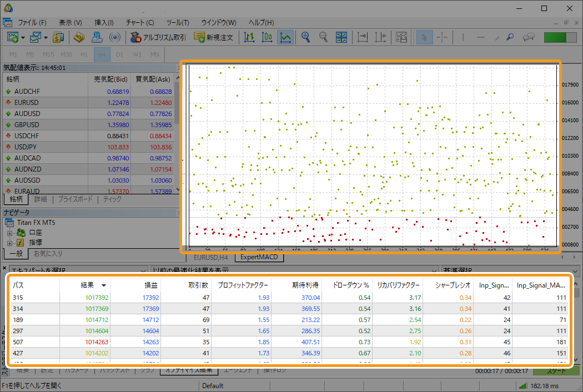This screenshot has width=583, height=392.
Task: Select optimization result pass 507
Action: pos(290,342)
